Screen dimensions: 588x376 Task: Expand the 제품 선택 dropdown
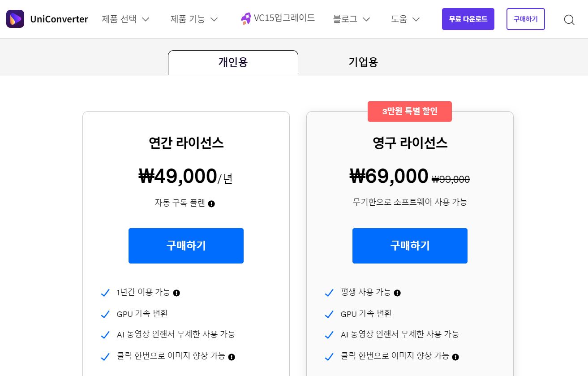point(126,19)
